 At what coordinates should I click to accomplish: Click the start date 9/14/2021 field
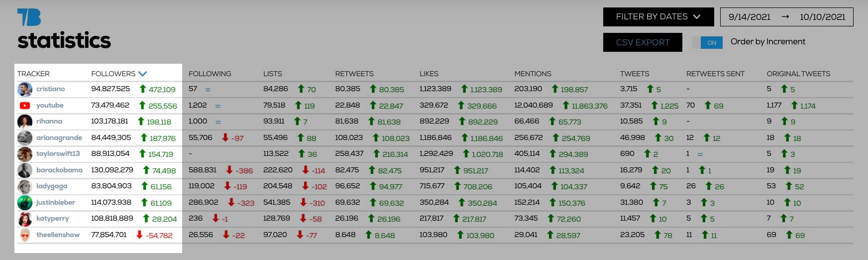pos(749,17)
